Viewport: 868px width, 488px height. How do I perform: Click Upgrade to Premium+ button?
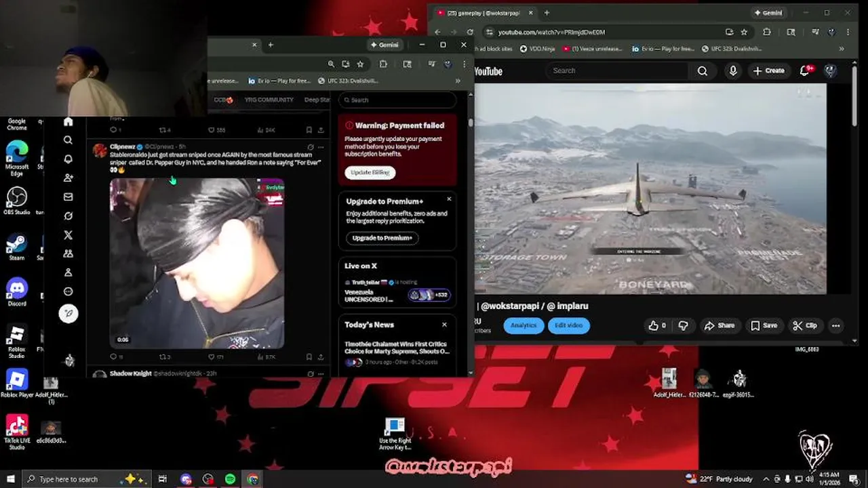pyautogui.click(x=382, y=238)
